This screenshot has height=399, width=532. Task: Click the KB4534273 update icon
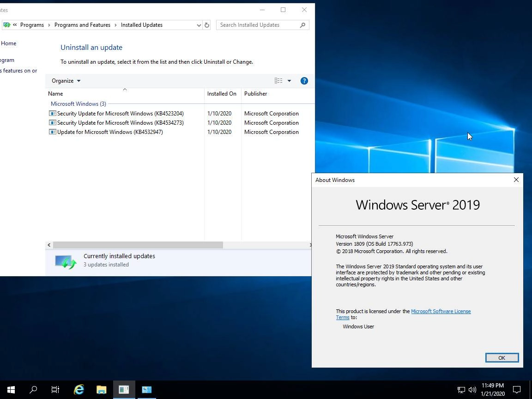coord(53,122)
